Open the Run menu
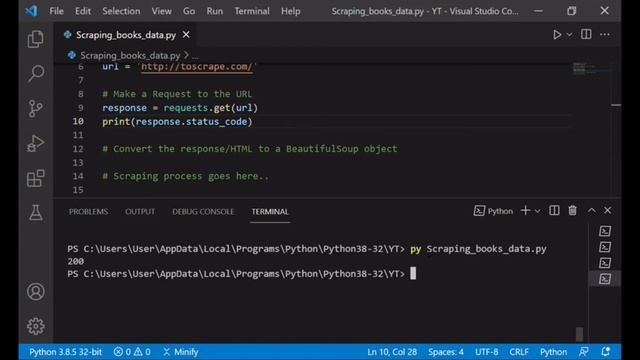Viewport: 640px width, 360px height. point(215,11)
